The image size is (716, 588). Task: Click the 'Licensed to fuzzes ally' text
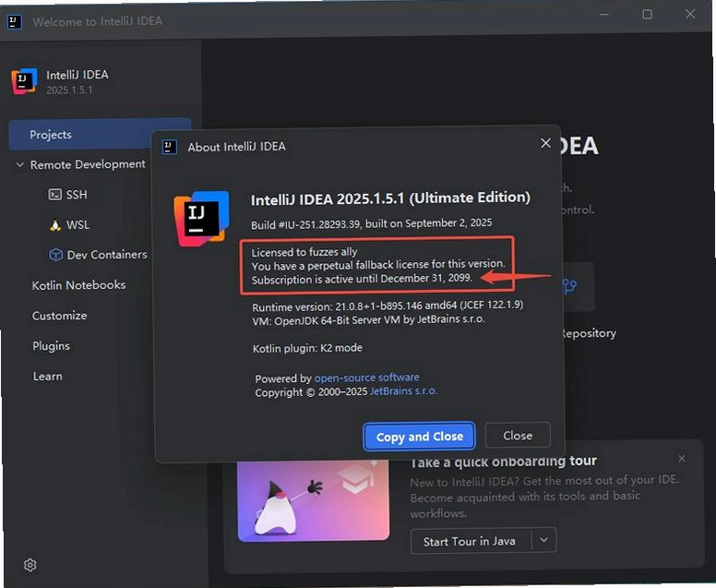click(x=304, y=252)
